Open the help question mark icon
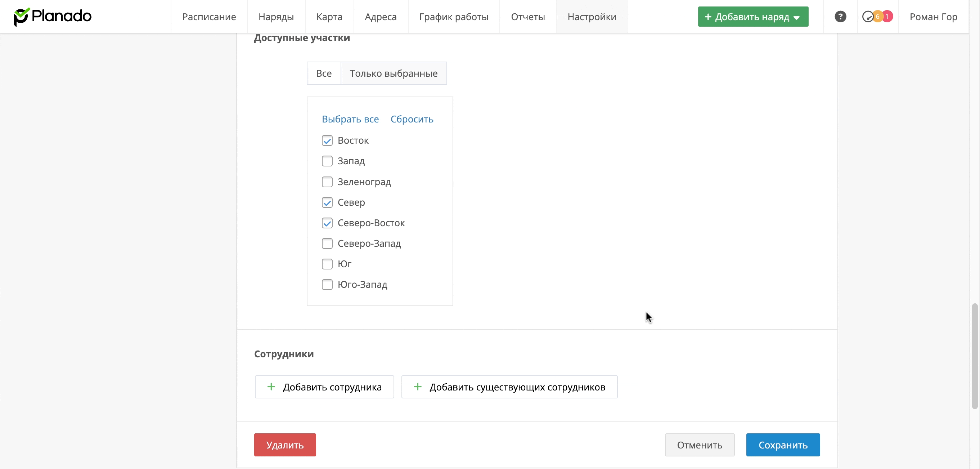980x469 pixels. coord(840,17)
